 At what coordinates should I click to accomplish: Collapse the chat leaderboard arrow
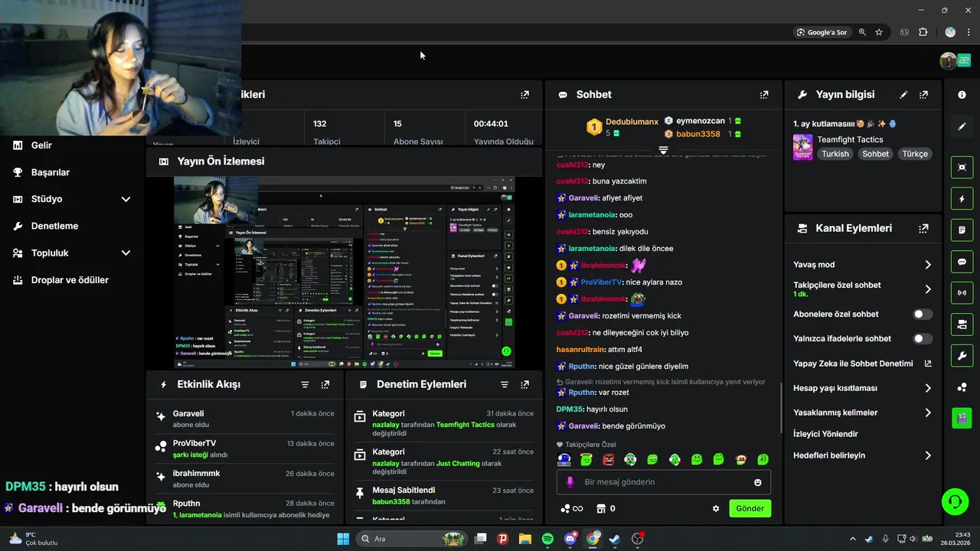tap(664, 150)
